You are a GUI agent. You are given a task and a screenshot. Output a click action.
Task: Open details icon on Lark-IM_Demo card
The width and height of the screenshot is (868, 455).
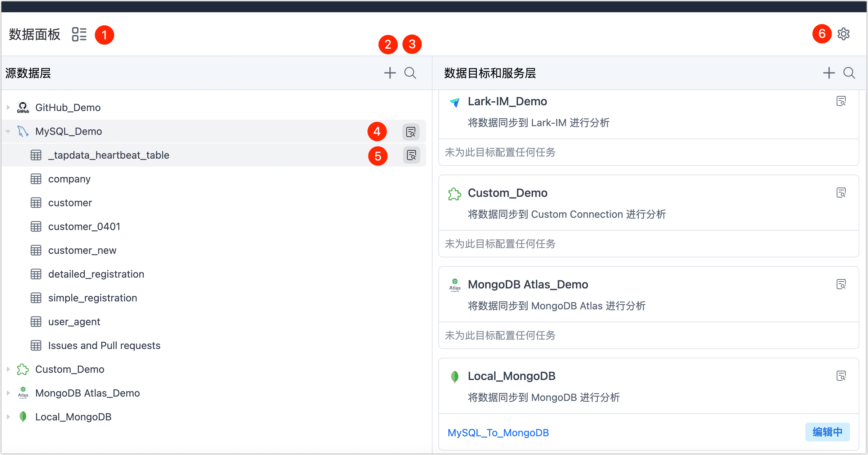point(841,101)
